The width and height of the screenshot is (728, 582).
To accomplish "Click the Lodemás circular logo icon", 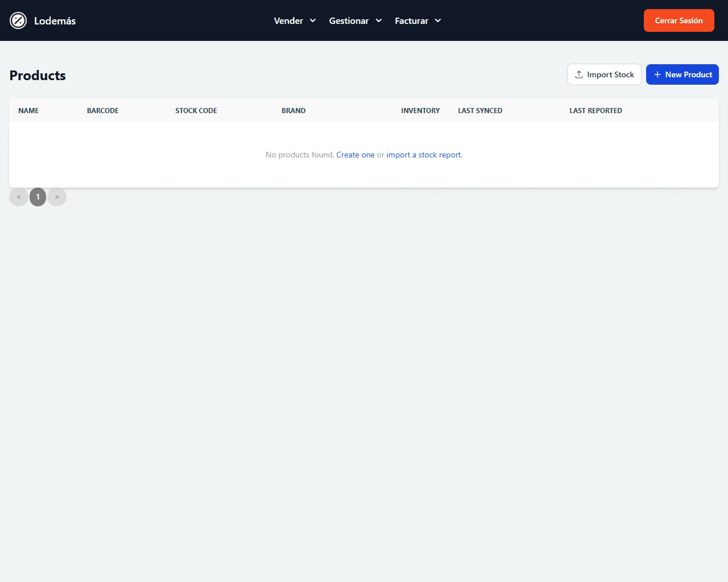I will tap(18, 21).
